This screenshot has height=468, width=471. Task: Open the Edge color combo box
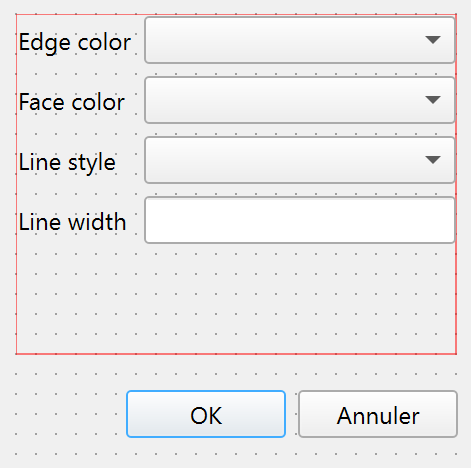[x=300, y=40]
